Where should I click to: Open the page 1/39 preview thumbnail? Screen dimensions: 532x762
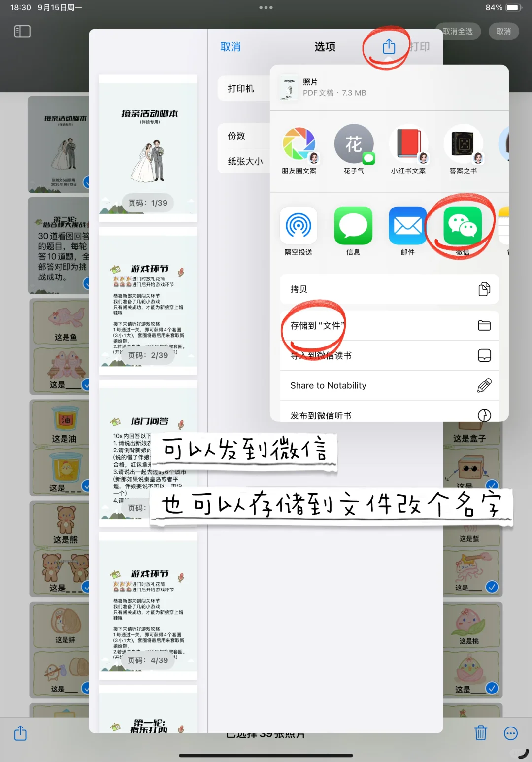[x=147, y=148]
